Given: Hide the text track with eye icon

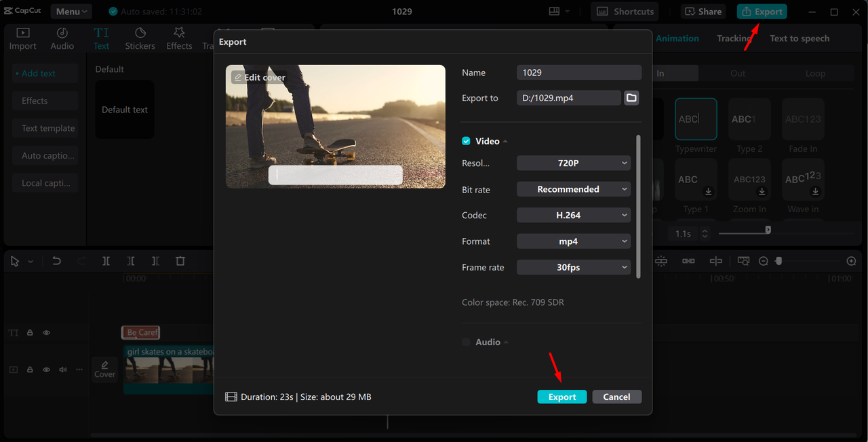Looking at the screenshot, I should pos(47,333).
